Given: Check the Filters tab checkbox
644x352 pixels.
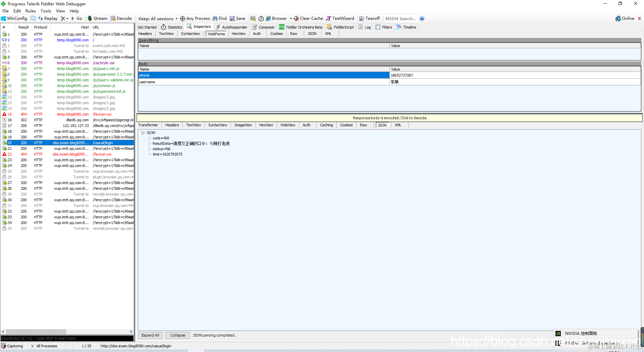Looking at the screenshot, I should [378, 27].
